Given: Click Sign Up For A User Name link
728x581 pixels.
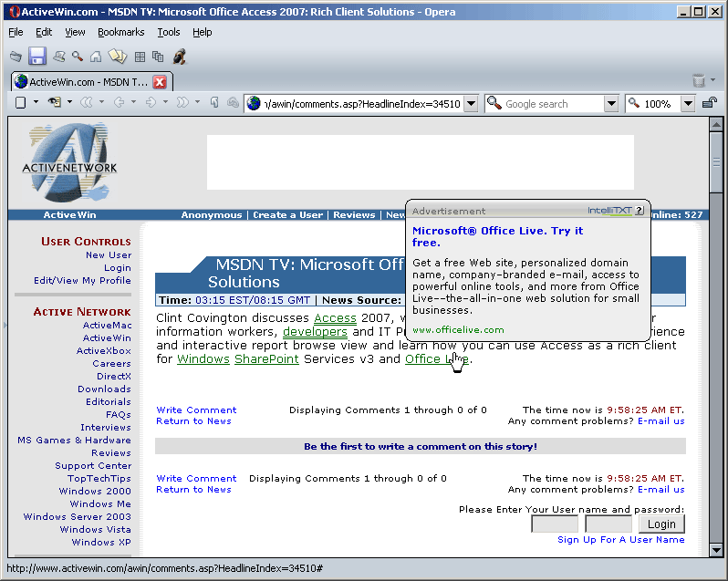Looking at the screenshot, I should (620, 540).
